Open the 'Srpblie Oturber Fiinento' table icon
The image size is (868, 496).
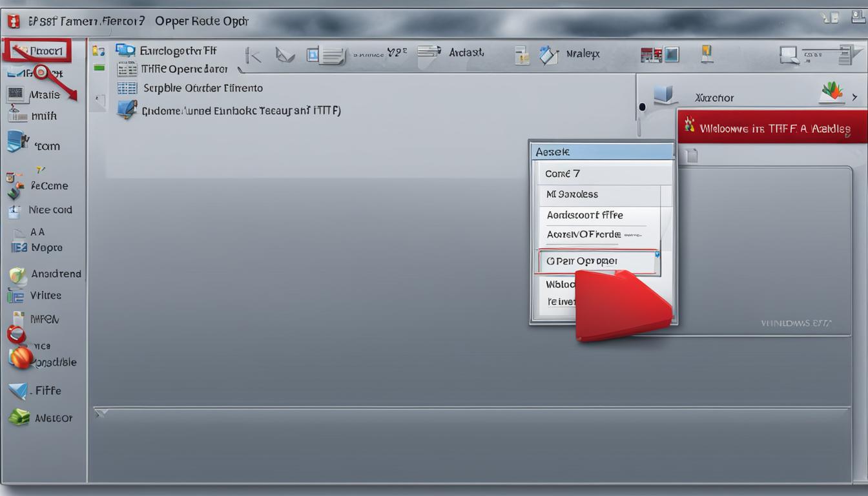(x=127, y=88)
